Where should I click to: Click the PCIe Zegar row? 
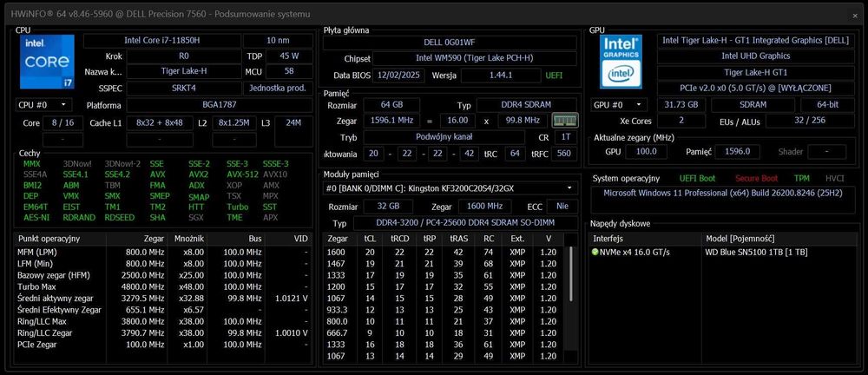click(164, 345)
